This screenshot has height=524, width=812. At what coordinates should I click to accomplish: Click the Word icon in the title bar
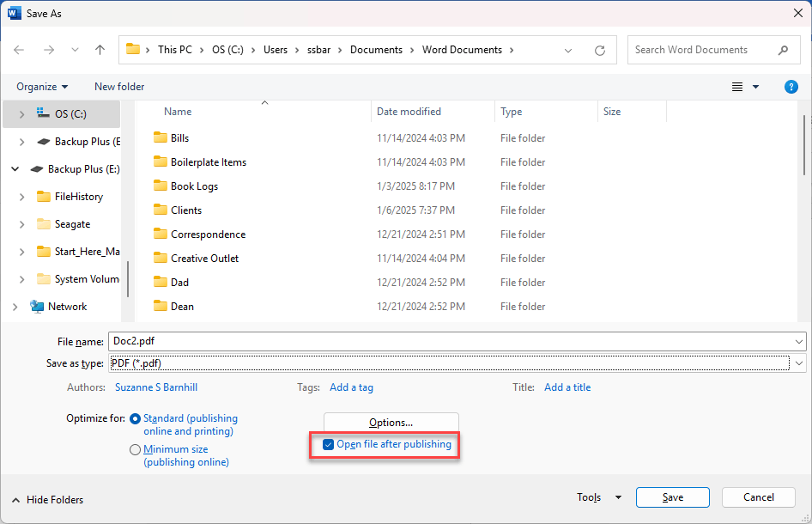(x=15, y=13)
